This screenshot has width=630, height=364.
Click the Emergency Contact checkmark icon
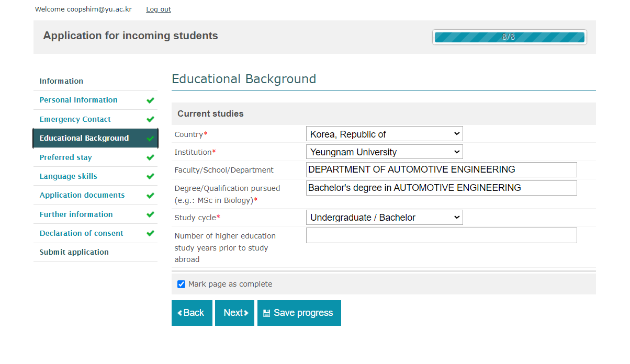(x=151, y=119)
